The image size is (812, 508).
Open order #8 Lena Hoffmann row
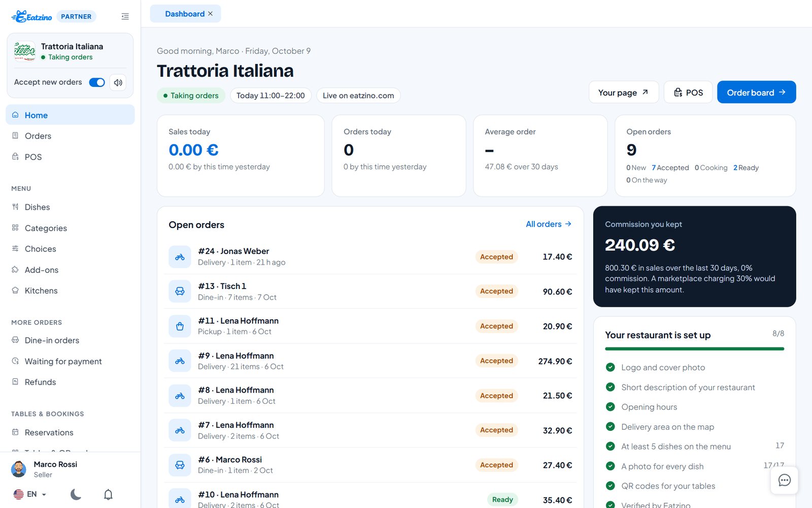[370, 395]
